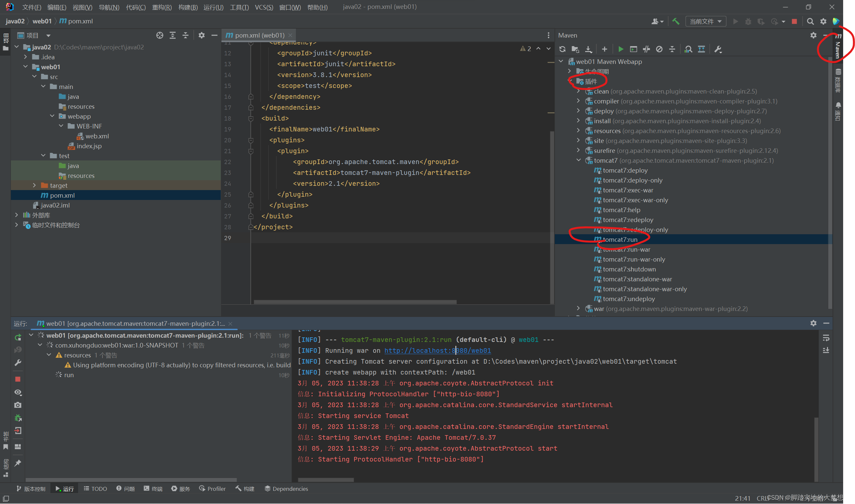Pin the Run tab

coord(18,463)
